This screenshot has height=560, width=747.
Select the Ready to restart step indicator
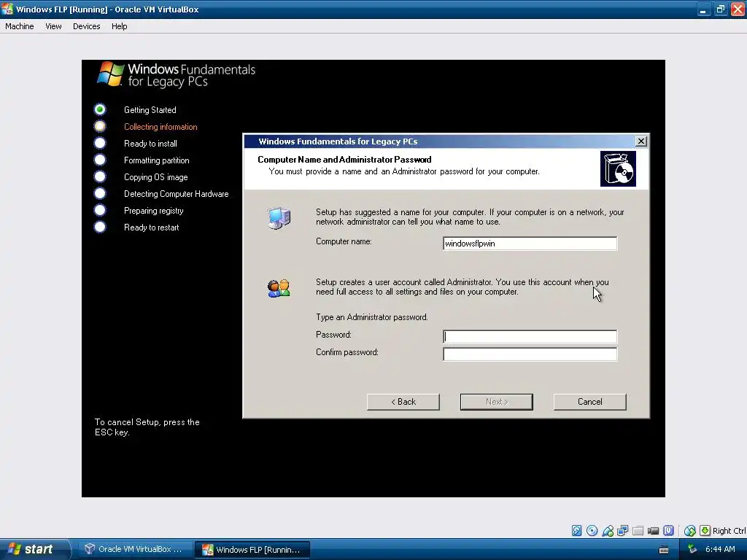(x=99, y=227)
